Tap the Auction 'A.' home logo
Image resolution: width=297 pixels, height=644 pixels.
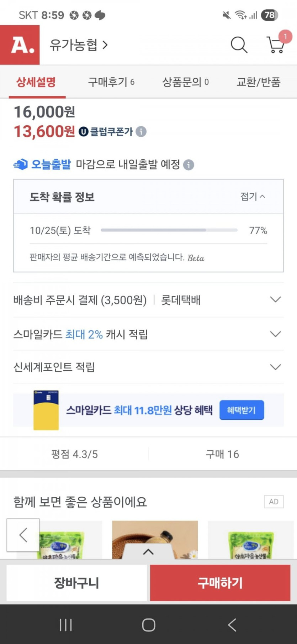pyautogui.click(x=20, y=45)
